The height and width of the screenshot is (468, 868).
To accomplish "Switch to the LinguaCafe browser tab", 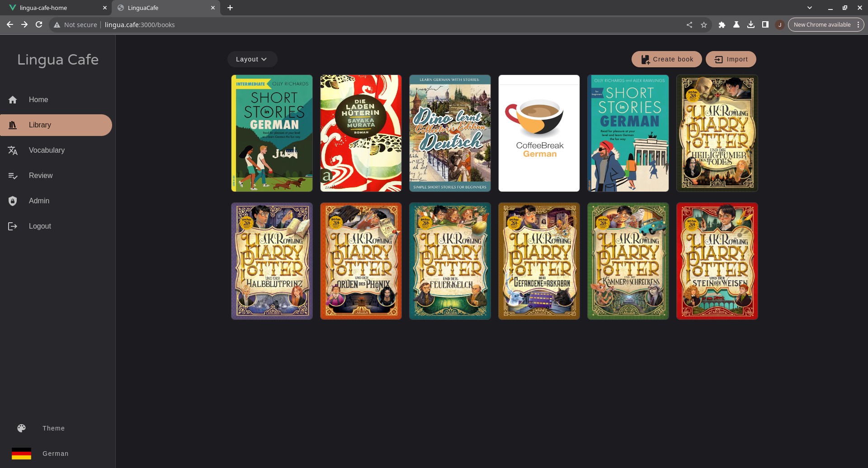I will tap(165, 8).
